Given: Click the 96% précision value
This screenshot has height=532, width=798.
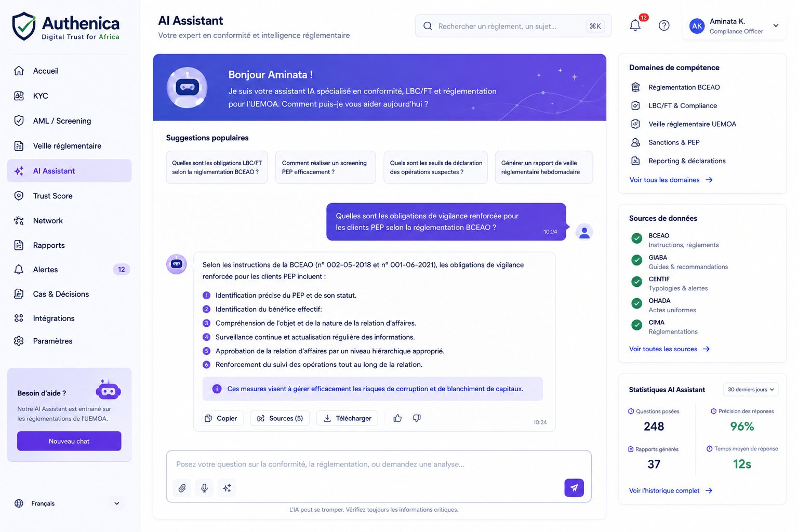Looking at the screenshot, I should (742, 427).
